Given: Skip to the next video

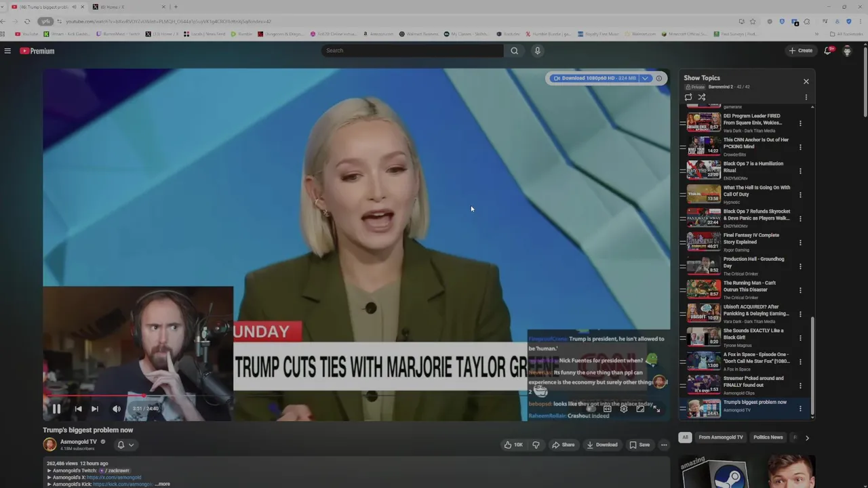Looking at the screenshot, I should [x=94, y=409].
